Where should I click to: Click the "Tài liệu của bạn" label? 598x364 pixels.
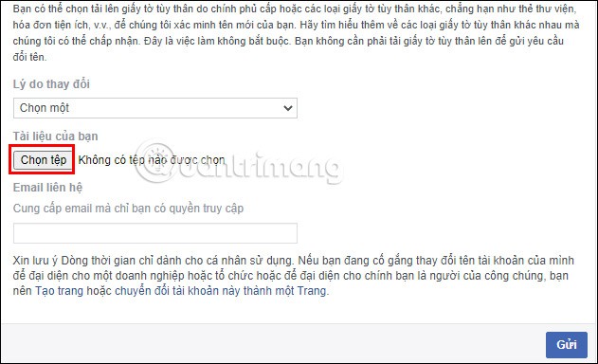[x=55, y=136]
